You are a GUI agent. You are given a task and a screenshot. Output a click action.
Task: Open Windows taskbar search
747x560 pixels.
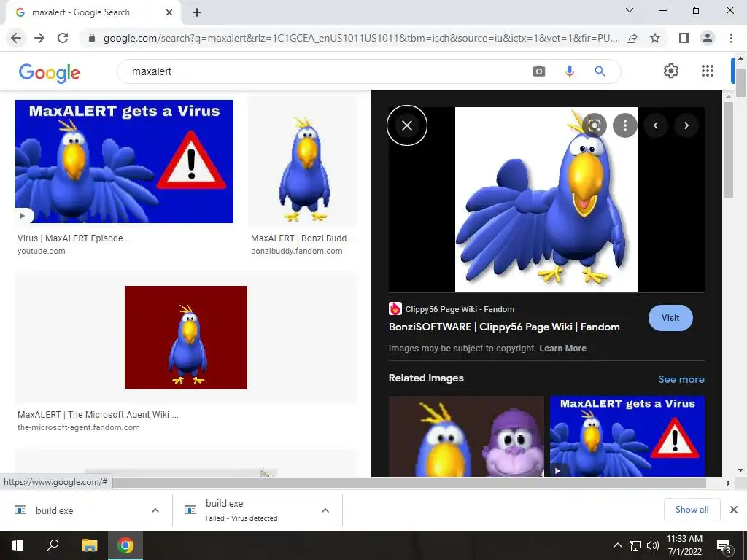[53, 545]
